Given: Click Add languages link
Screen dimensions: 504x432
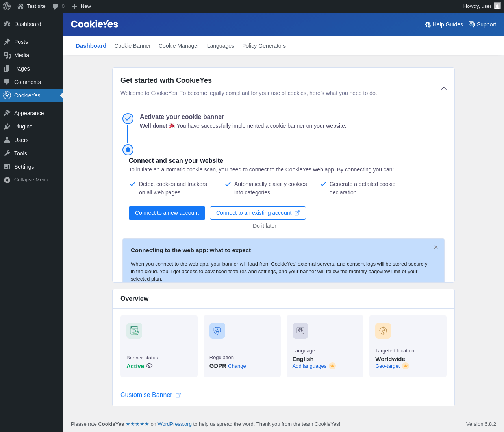Looking at the screenshot, I should tap(309, 366).
